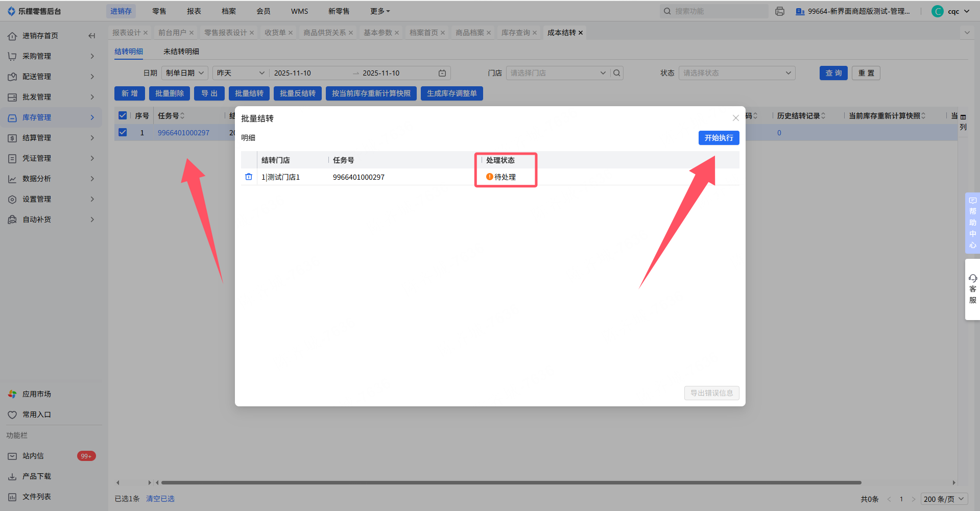This screenshot has height=511, width=980.
Task: Open the 帮助中心 side panel
Action: click(x=972, y=223)
